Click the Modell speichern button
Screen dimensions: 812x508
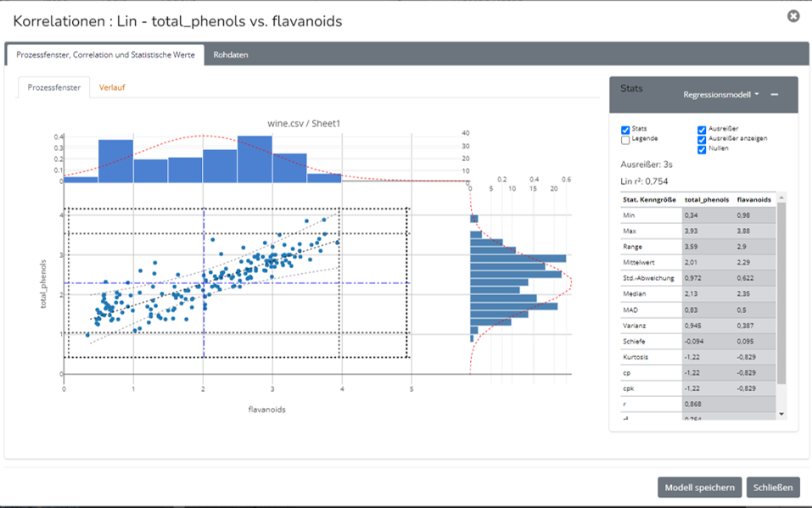[699, 487]
